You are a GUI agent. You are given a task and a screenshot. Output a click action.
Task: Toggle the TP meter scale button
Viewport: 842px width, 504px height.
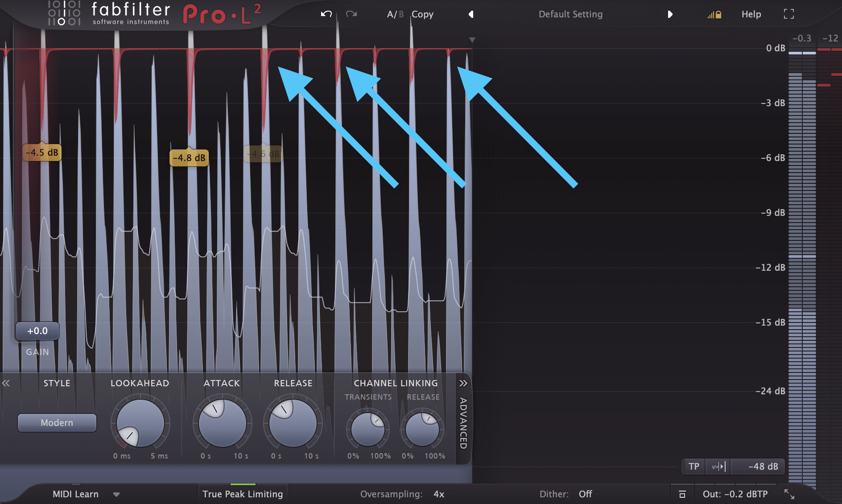(694, 467)
